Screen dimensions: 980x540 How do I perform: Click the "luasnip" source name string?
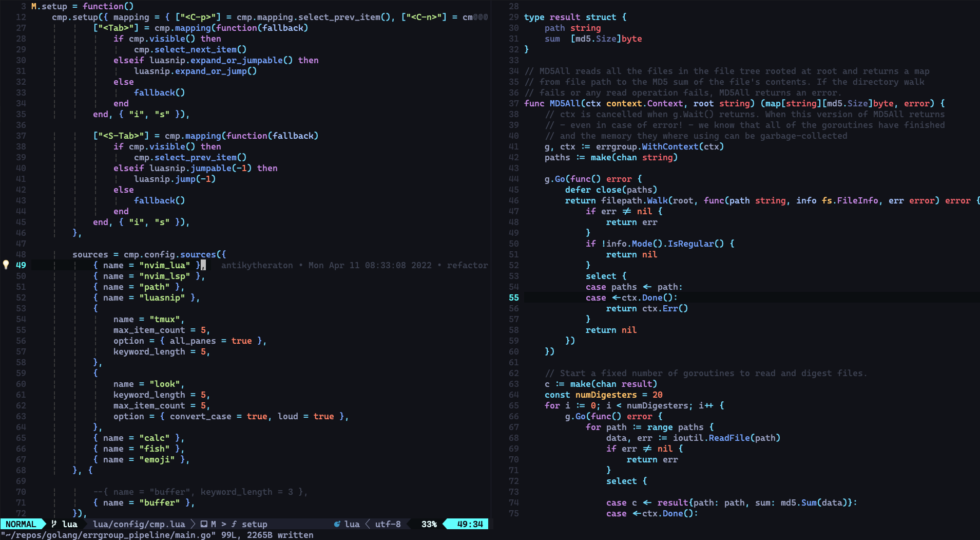(162, 297)
